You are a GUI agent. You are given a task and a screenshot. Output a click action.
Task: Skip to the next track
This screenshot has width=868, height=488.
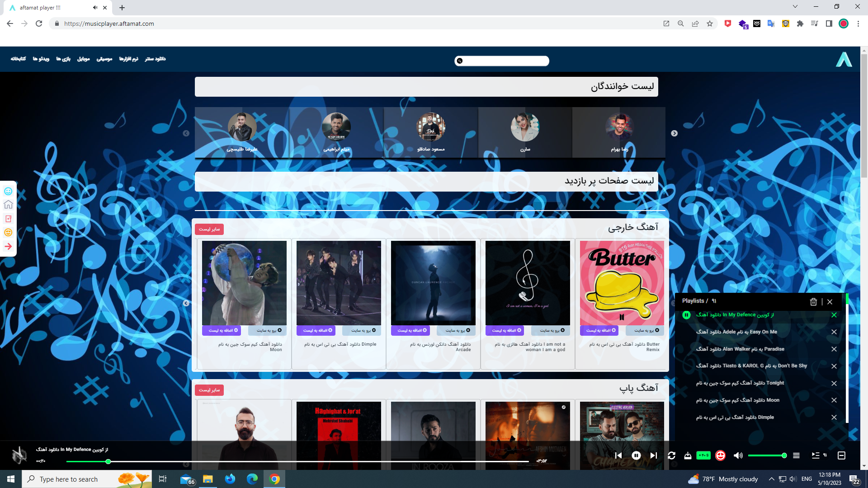pyautogui.click(x=653, y=455)
